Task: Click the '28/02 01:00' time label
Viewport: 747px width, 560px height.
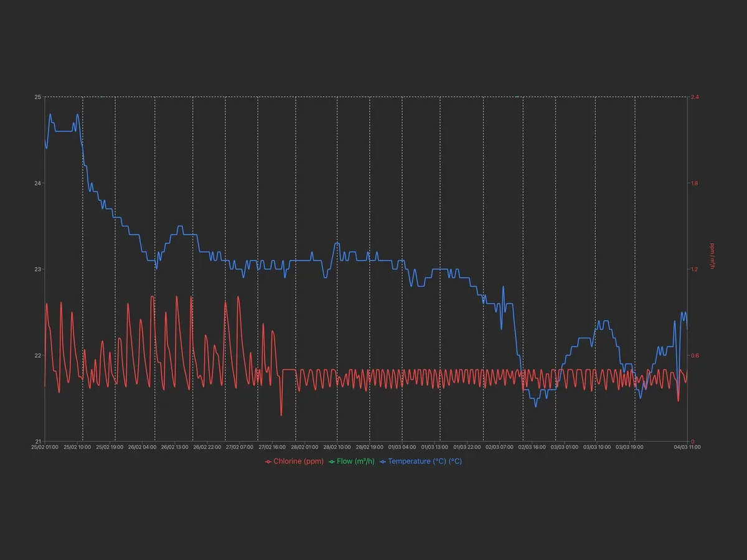Action: (x=304, y=447)
